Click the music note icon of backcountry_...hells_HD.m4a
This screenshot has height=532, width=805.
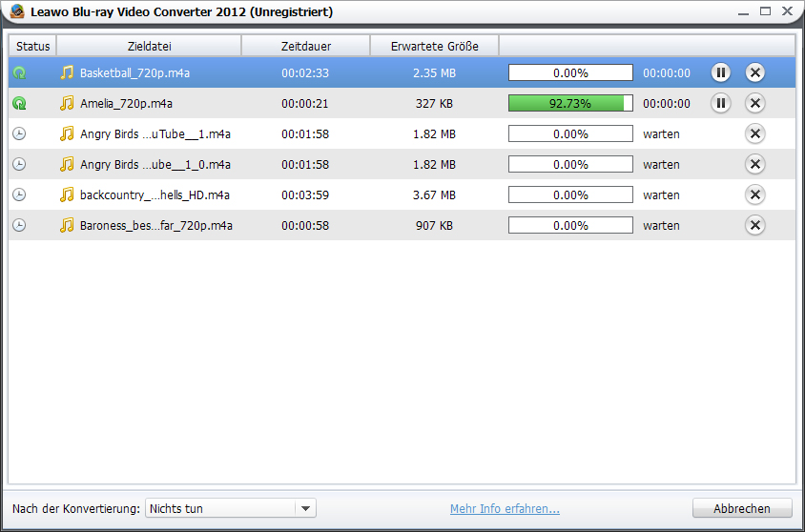[x=67, y=194]
